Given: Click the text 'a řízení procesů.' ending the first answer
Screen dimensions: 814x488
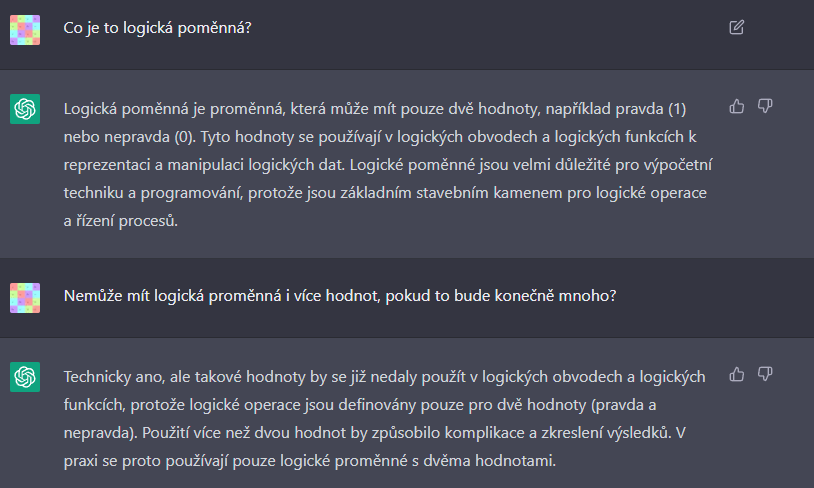Looking at the screenshot, I should point(120,220).
